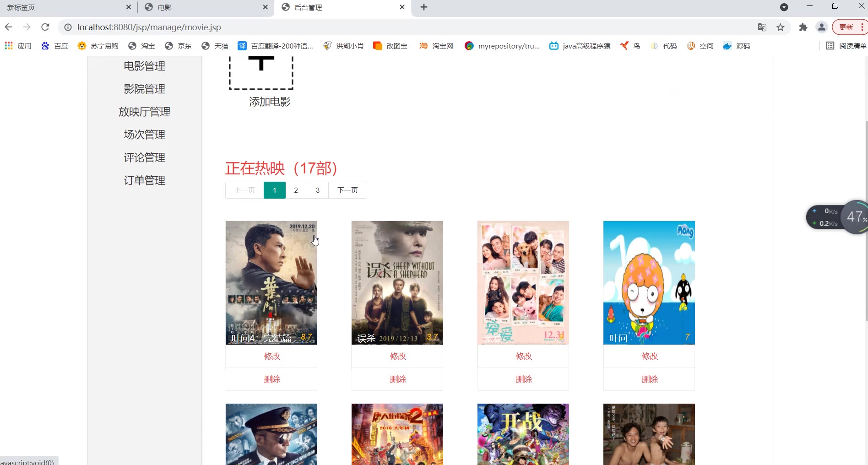Open the 淘宝网 bookmark
868x465 pixels.
click(x=436, y=46)
